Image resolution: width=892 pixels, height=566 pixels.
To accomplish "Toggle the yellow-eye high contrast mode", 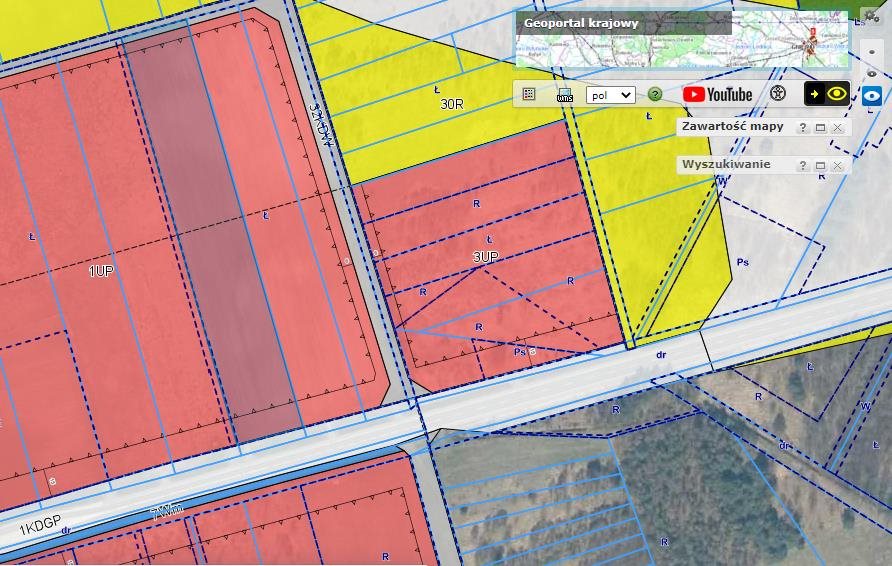I will point(828,94).
